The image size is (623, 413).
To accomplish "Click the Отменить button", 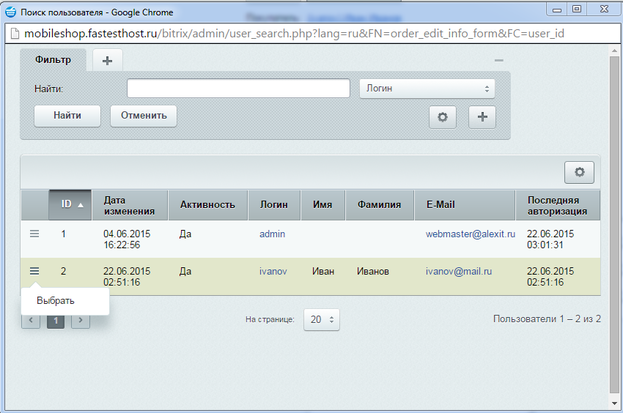I will tap(143, 116).
